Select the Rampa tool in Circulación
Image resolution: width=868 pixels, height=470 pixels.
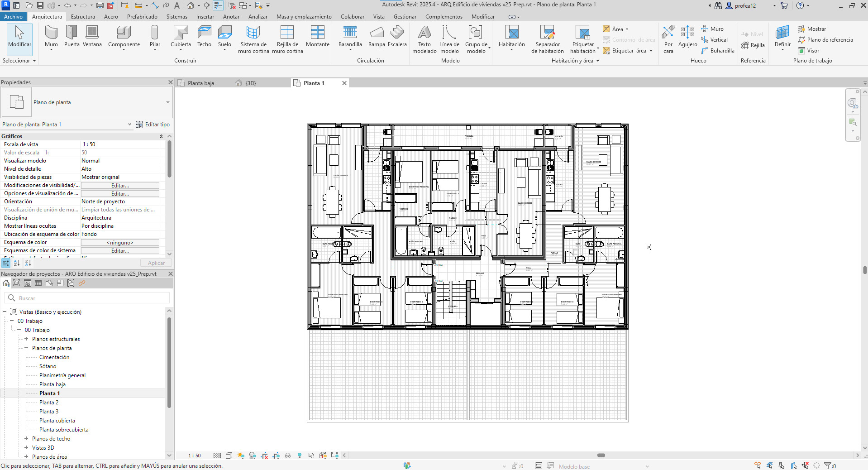tap(376, 36)
